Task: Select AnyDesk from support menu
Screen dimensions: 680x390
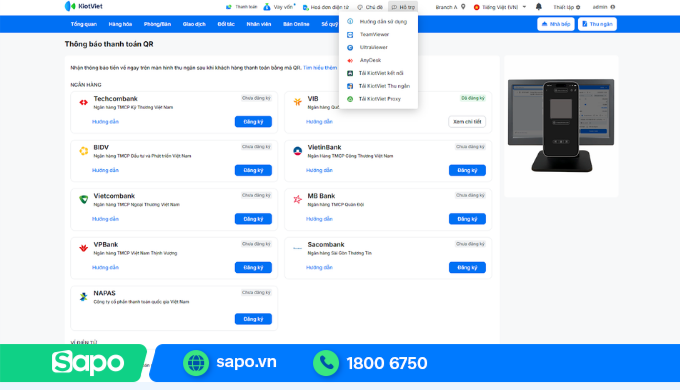Action: coord(378,60)
